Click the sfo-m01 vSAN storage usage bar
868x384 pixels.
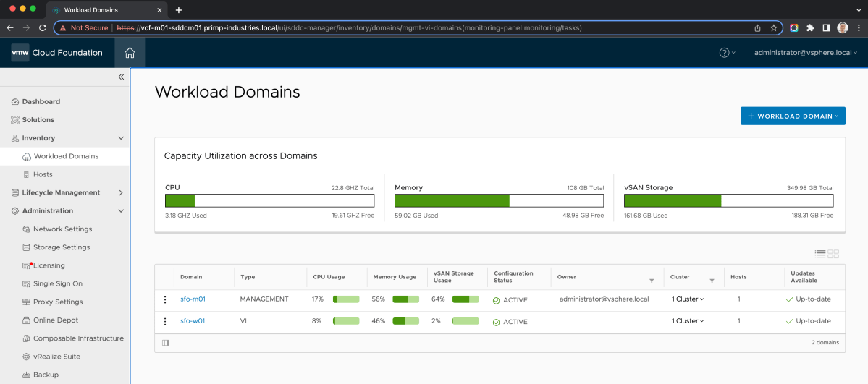click(x=465, y=299)
